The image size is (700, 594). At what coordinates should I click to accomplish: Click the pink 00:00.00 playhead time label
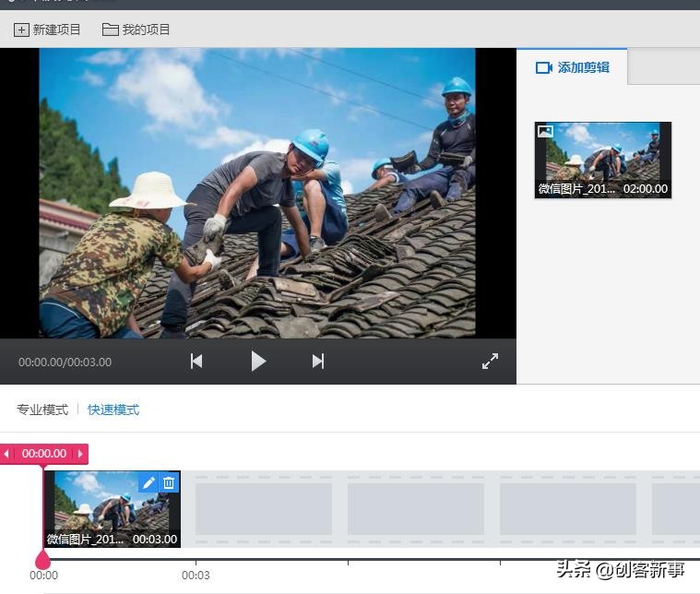[x=44, y=454]
